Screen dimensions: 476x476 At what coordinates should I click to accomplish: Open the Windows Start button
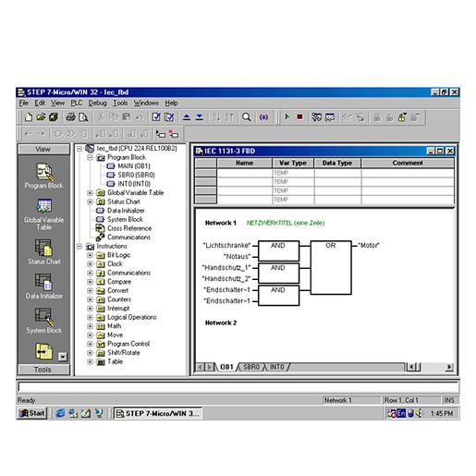coord(32,413)
